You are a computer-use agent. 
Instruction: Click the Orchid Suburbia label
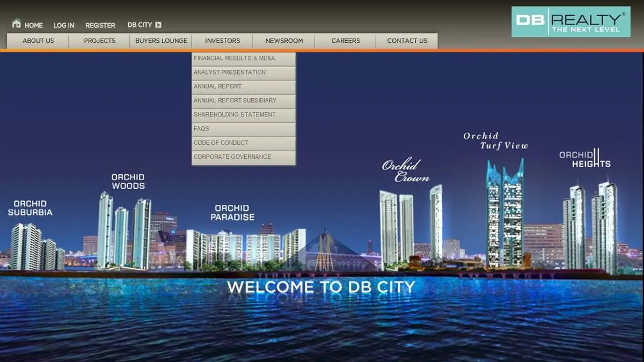coord(31,209)
